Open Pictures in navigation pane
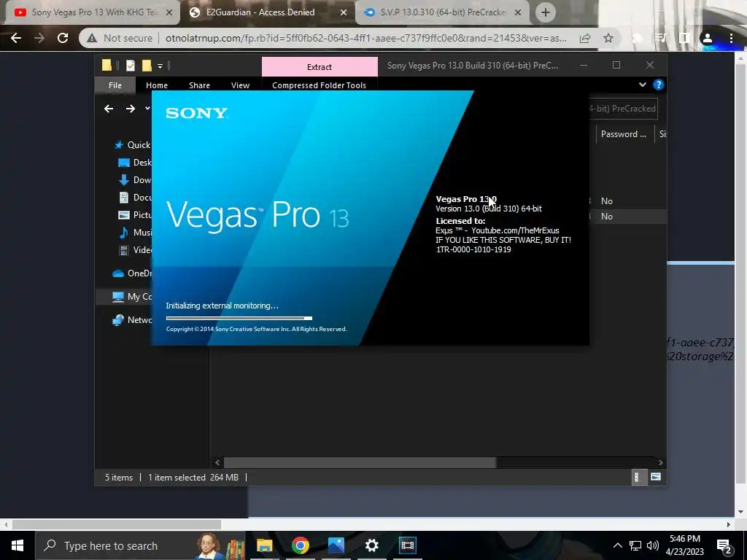Viewport: 747px width, 560px height. point(135,215)
